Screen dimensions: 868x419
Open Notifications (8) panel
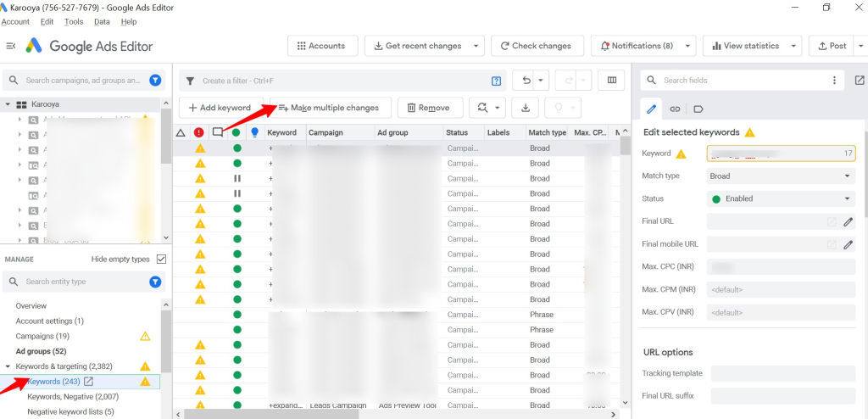coord(636,46)
